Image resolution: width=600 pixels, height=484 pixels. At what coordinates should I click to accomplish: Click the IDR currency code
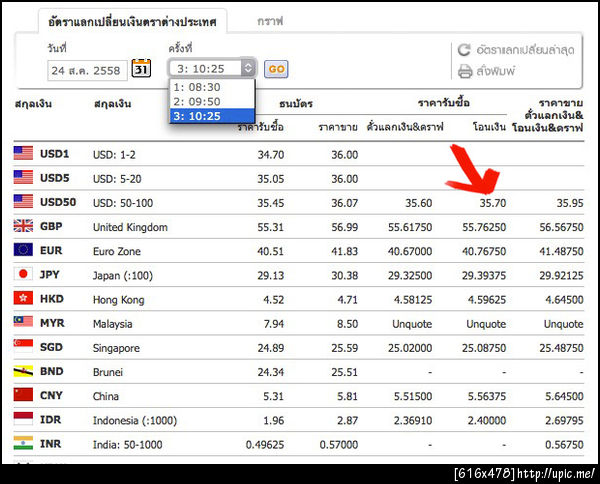(50, 419)
